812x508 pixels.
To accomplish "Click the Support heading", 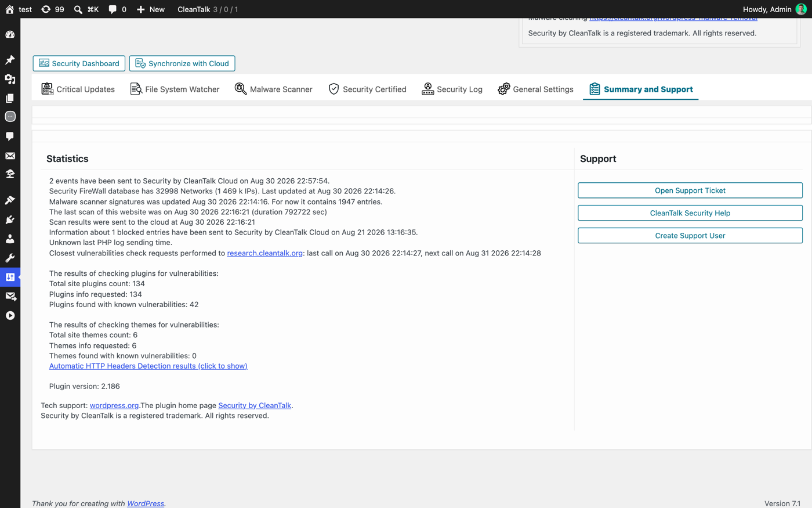I will point(598,158).
